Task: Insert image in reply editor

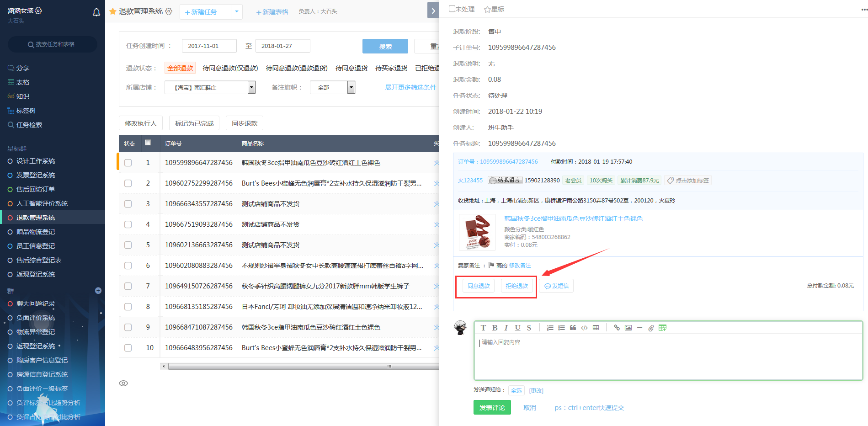Action: click(x=628, y=328)
